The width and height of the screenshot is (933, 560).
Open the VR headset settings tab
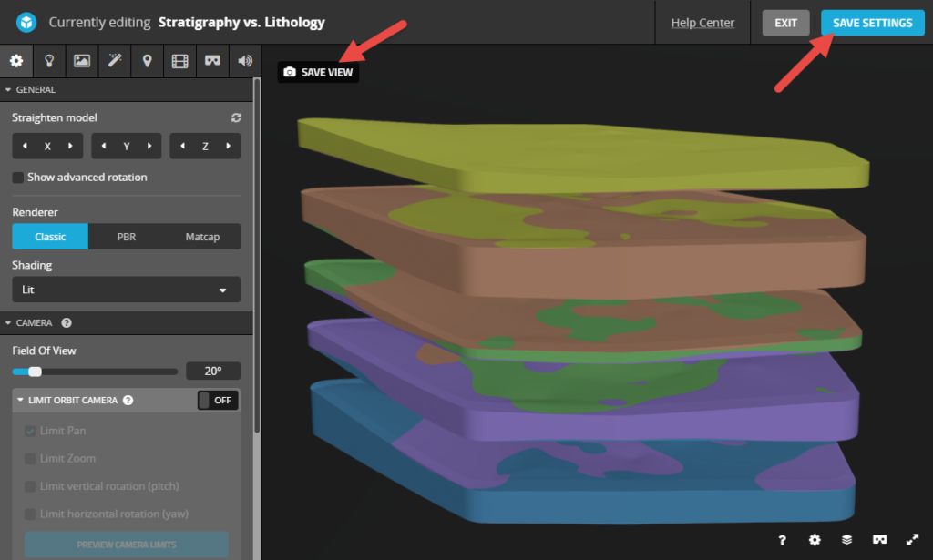click(212, 61)
